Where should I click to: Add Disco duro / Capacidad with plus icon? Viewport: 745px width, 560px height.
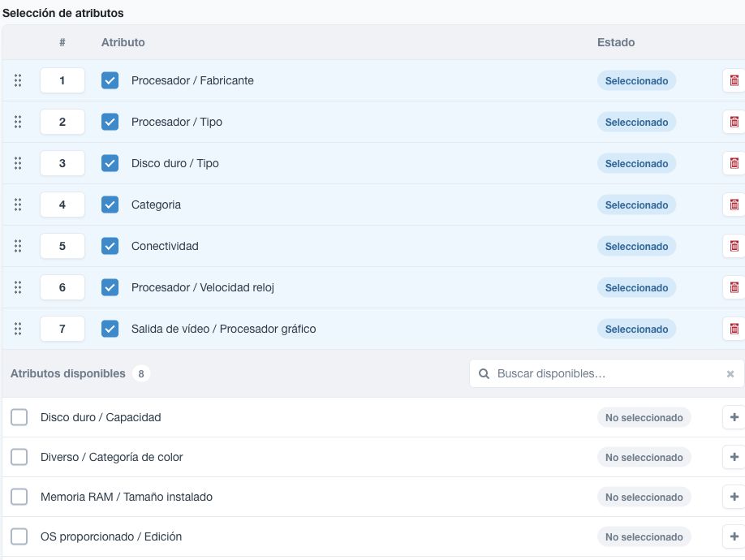pos(734,417)
